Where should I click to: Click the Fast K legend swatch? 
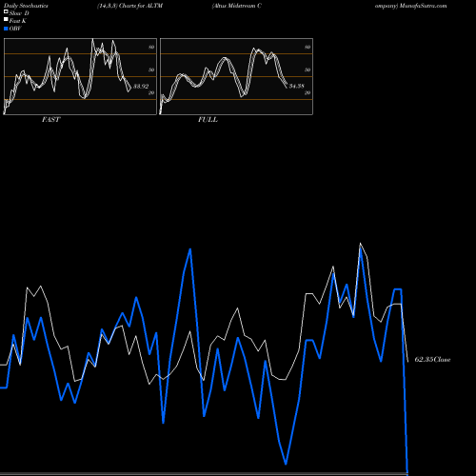tap(6, 20)
